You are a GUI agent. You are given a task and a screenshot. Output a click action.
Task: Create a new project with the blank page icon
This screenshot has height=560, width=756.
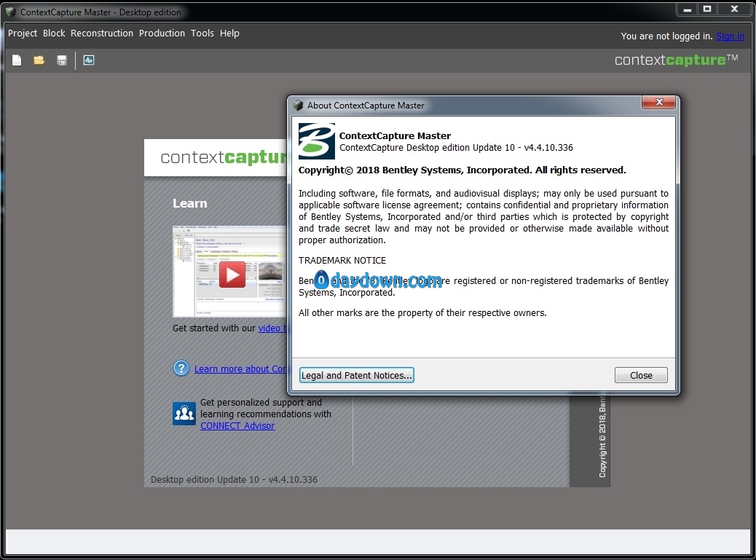(x=17, y=60)
